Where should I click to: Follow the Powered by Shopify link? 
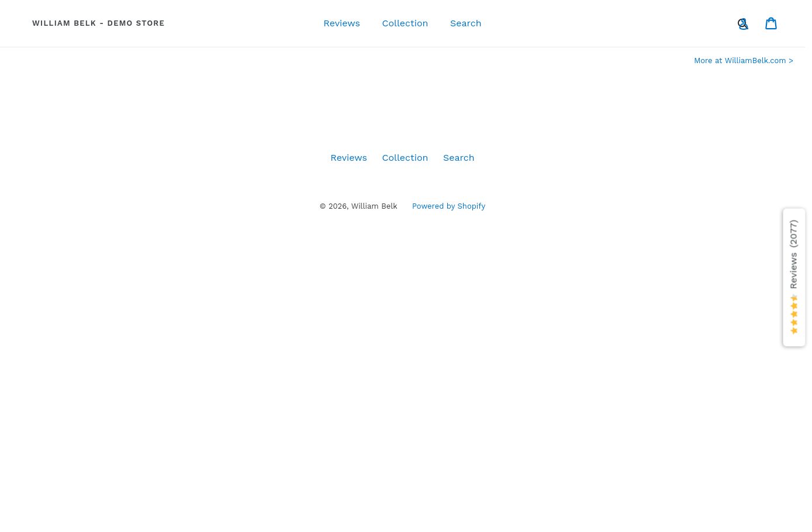[448, 206]
